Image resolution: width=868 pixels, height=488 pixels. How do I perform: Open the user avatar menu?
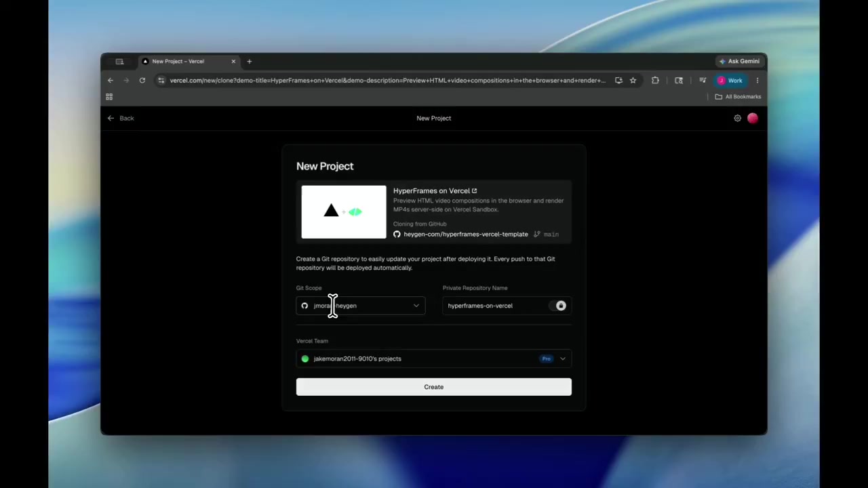pos(753,118)
